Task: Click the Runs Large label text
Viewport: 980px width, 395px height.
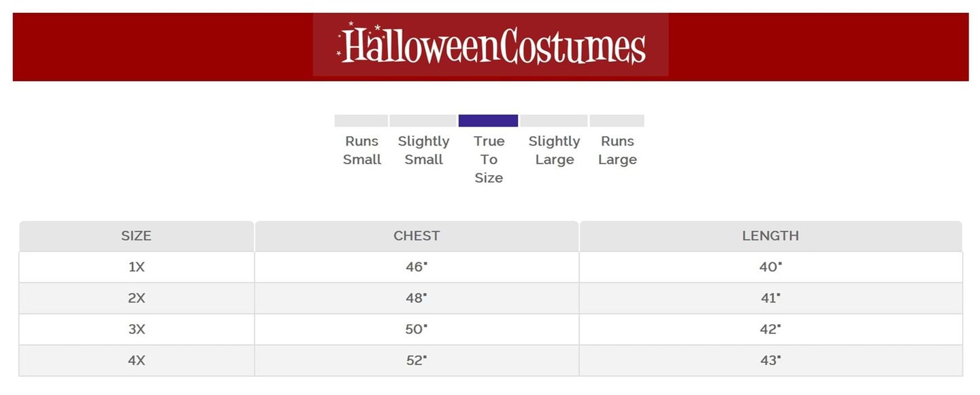Action: click(617, 151)
